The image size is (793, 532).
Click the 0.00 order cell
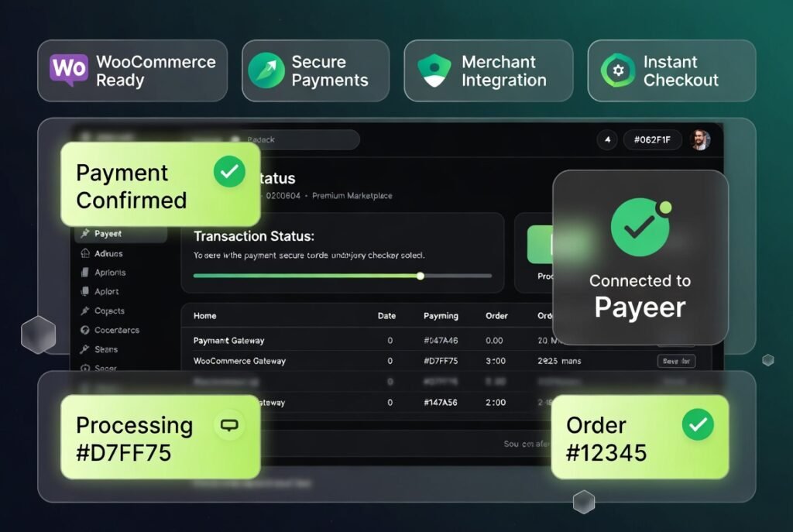pyautogui.click(x=494, y=340)
